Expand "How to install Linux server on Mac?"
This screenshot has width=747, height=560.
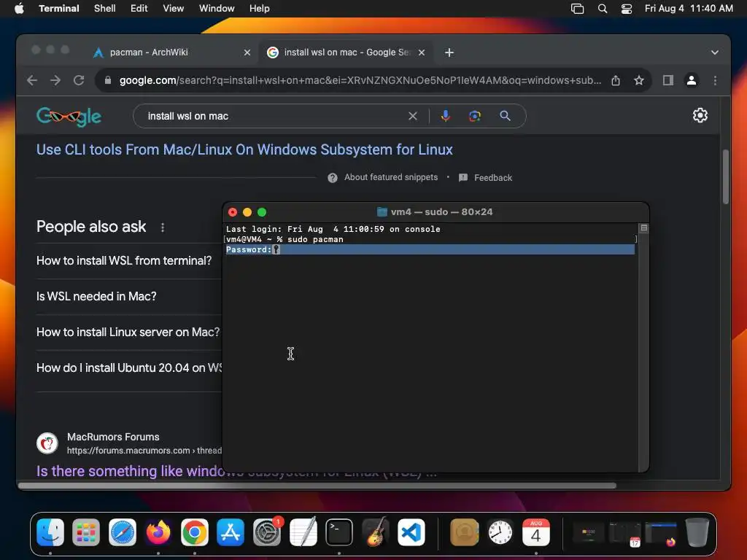128,332
